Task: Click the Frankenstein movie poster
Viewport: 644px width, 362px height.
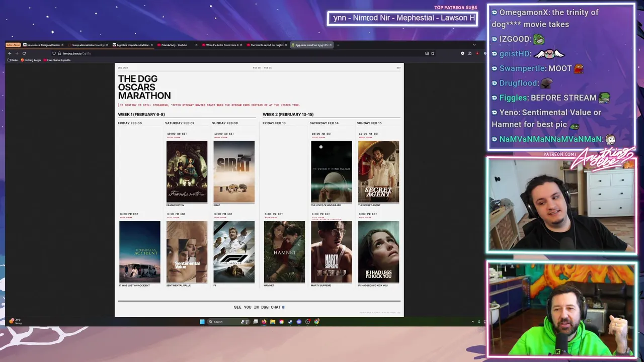Action: click(187, 171)
